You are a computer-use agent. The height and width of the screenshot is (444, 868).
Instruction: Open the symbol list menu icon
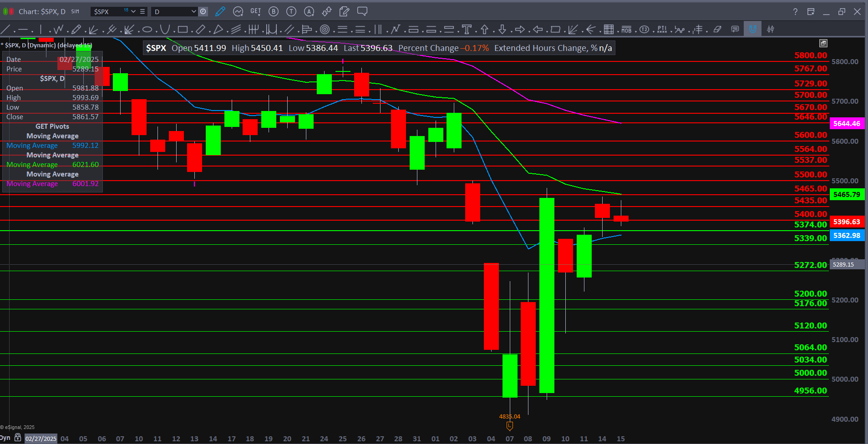click(x=142, y=11)
